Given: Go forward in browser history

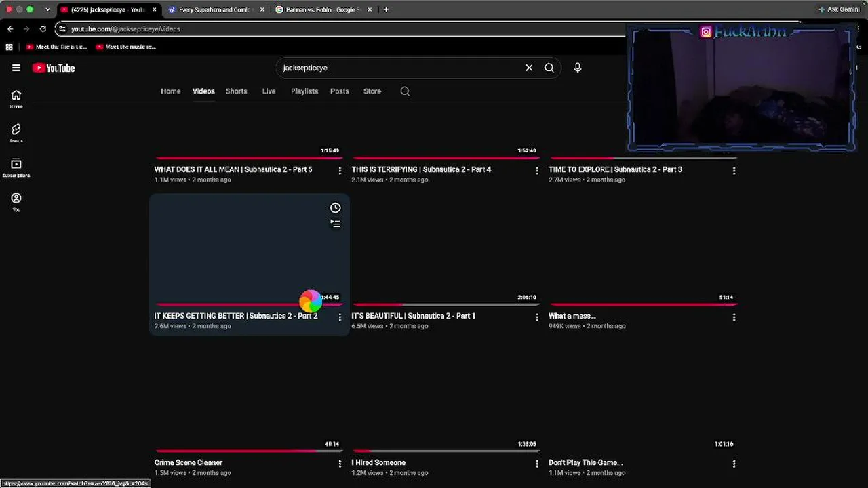Looking at the screenshot, I should [26, 29].
